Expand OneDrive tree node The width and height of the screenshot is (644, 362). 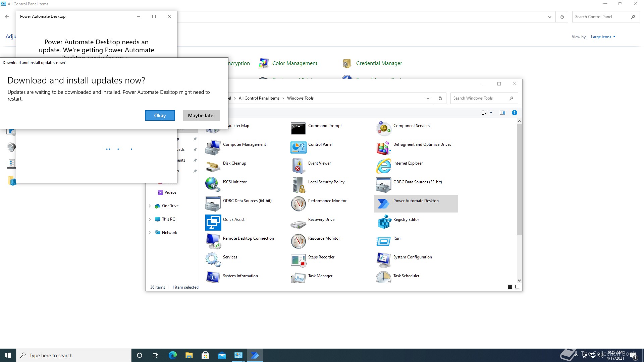[x=150, y=206]
